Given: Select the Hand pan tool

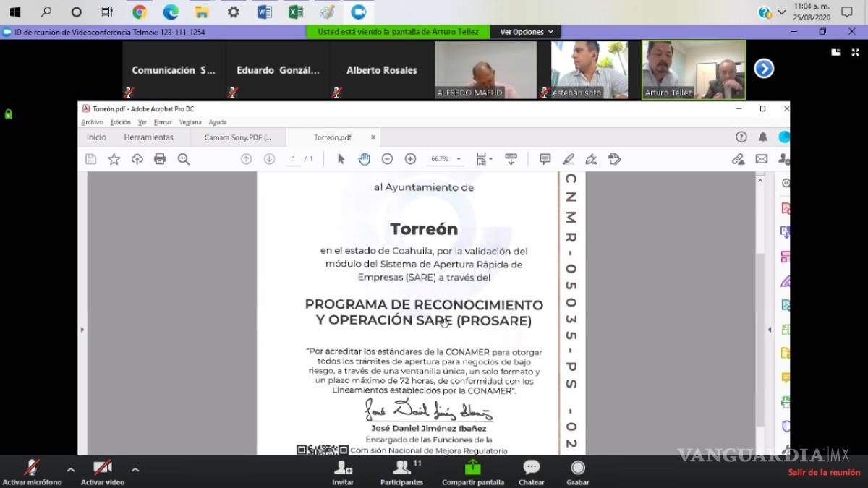Looking at the screenshot, I should tap(364, 159).
